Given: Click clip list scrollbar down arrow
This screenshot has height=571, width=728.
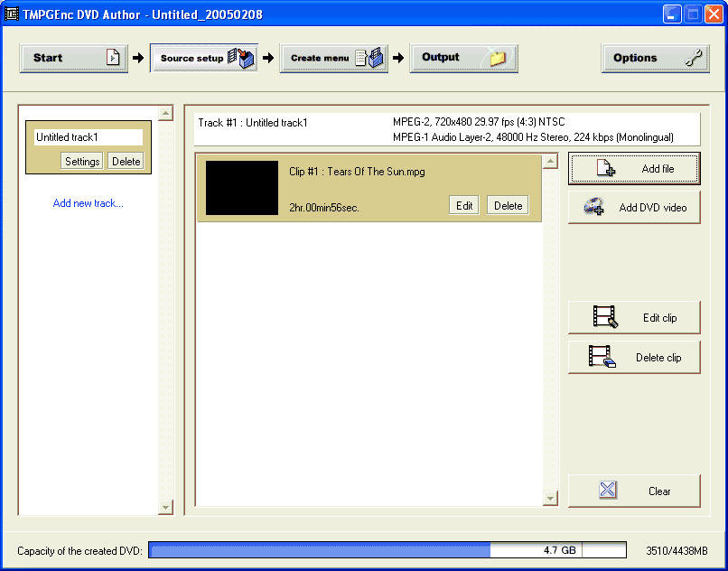Looking at the screenshot, I should [x=550, y=499].
